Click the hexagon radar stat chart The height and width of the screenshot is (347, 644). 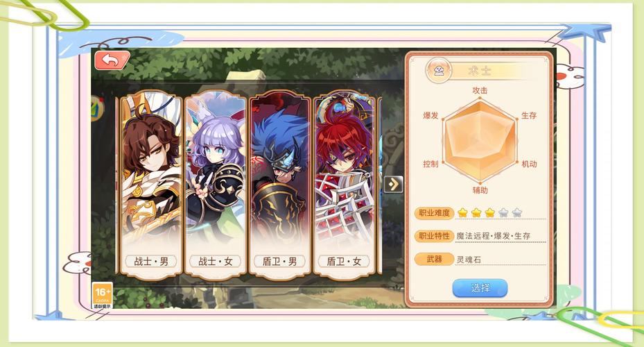pyautogui.click(x=480, y=140)
